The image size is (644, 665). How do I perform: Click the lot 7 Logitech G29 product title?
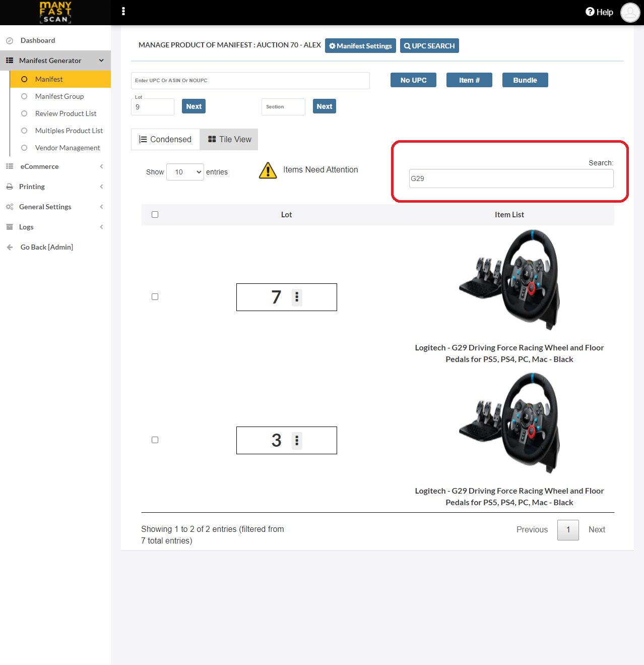509,353
